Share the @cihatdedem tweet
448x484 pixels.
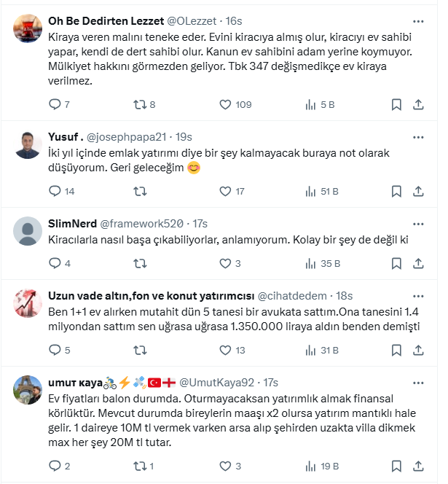418,350
